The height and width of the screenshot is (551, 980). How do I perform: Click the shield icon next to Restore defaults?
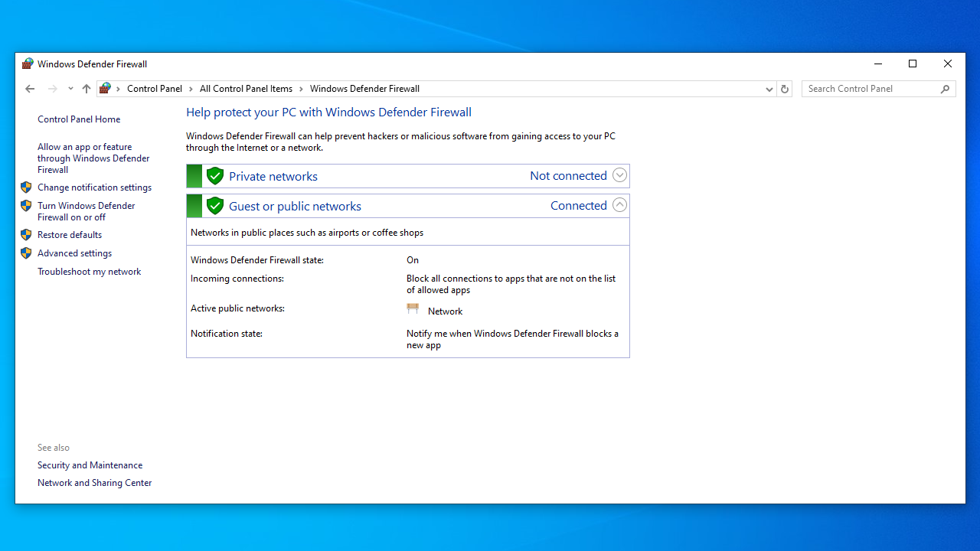tap(26, 235)
